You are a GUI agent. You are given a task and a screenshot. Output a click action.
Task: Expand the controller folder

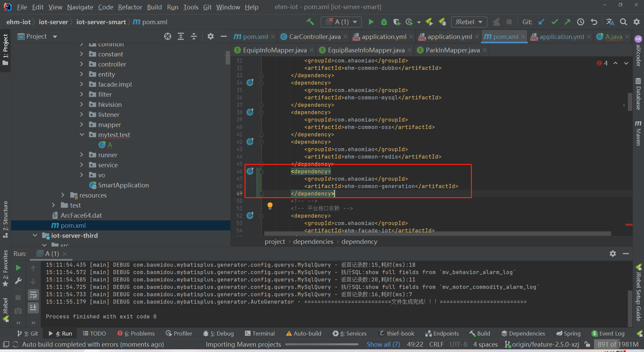coord(82,64)
